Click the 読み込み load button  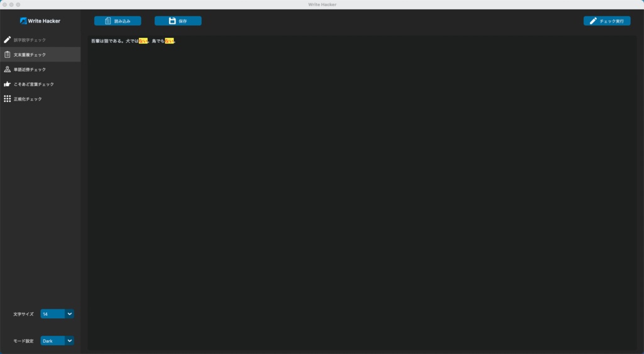click(x=118, y=21)
